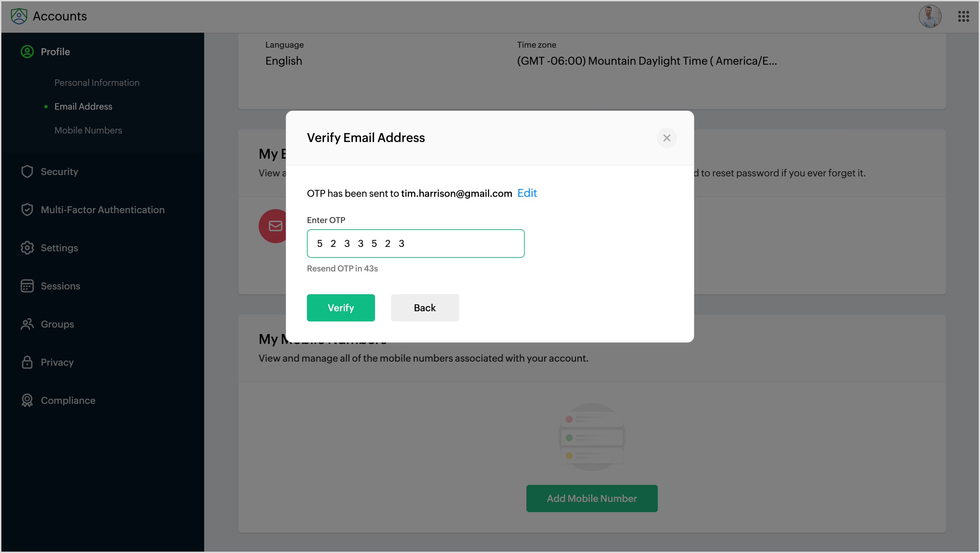Click the Groups people icon
The image size is (980, 553).
tap(27, 324)
